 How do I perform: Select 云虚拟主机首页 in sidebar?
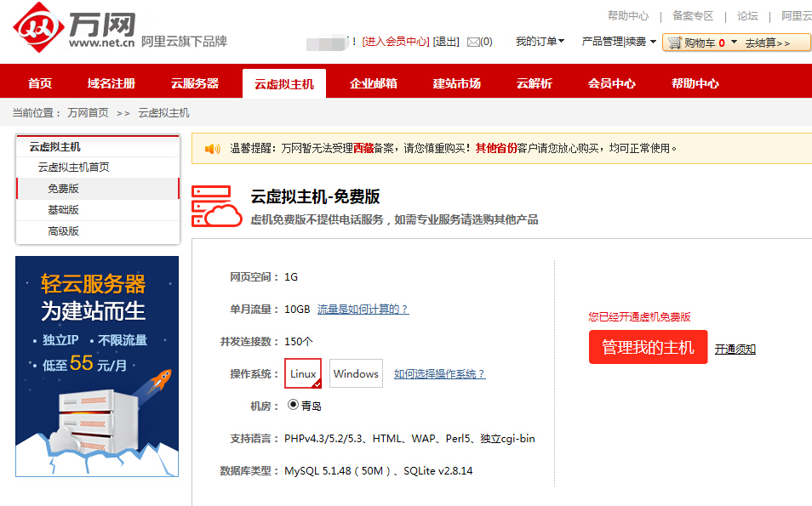click(73, 168)
